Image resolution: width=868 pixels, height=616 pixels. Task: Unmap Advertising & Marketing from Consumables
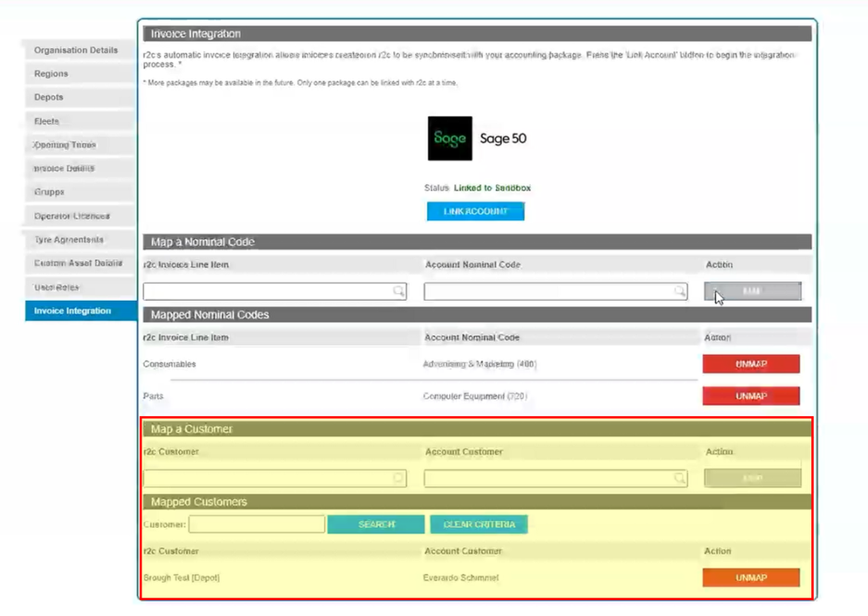coord(751,363)
